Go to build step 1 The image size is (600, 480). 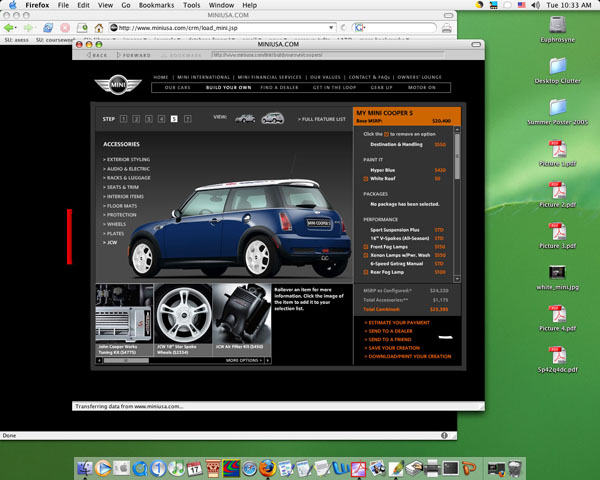click(x=123, y=119)
